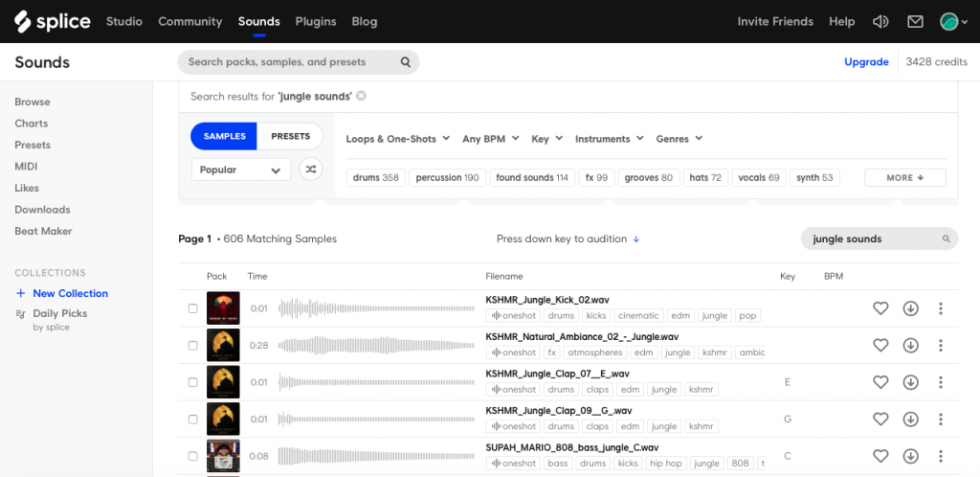Open the mail envelope icon
This screenshot has height=477, width=980.
[x=915, y=22]
